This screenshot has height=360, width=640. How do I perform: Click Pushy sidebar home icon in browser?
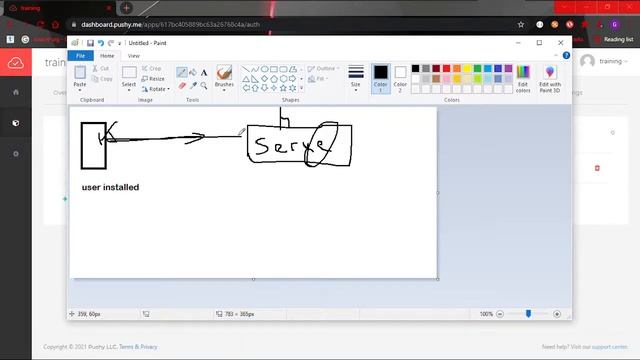pyautogui.click(x=16, y=92)
